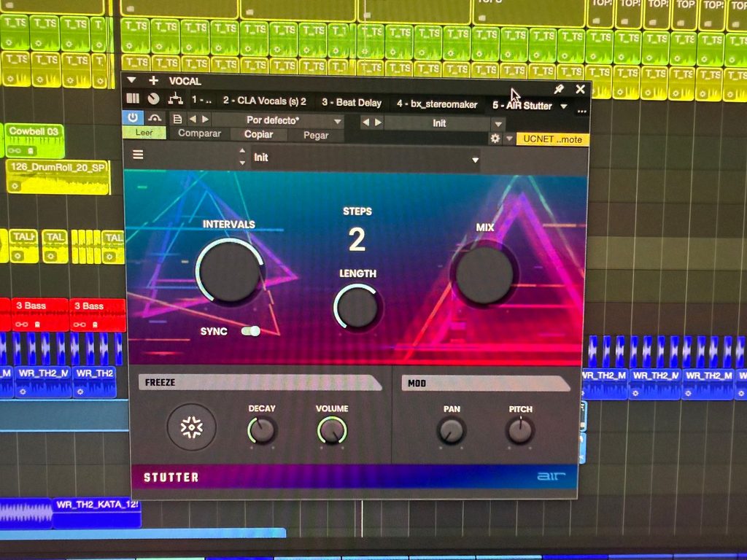This screenshot has width=747, height=560.
Task: Click the VOLUME knob
Action: pyautogui.click(x=332, y=430)
